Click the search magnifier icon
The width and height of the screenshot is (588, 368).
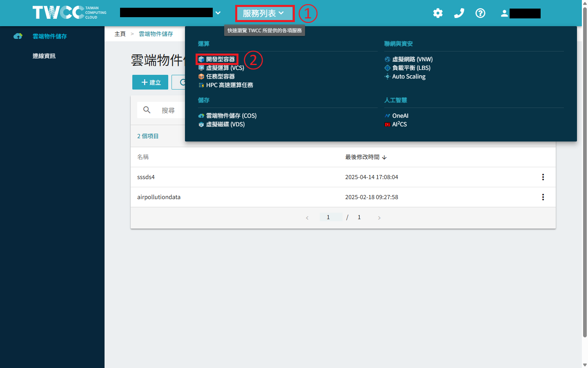coord(147,110)
